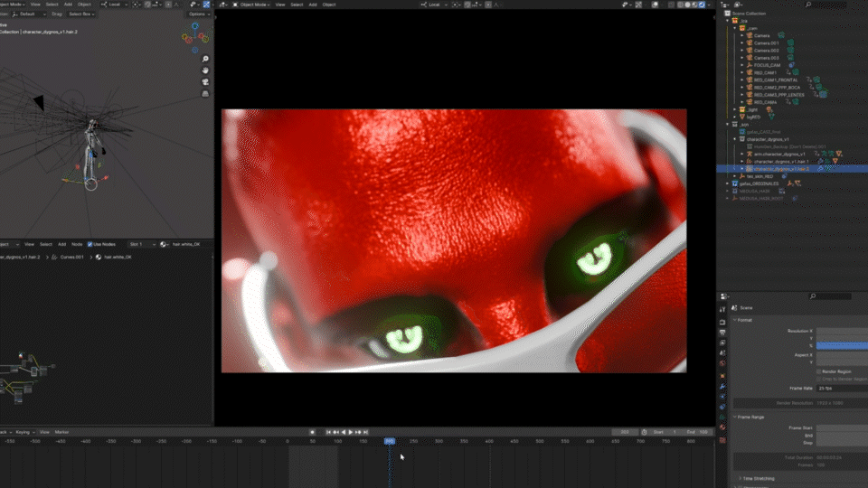Toggle proportional editing in left viewport header
The image size is (868, 488).
tap(169, 5)
